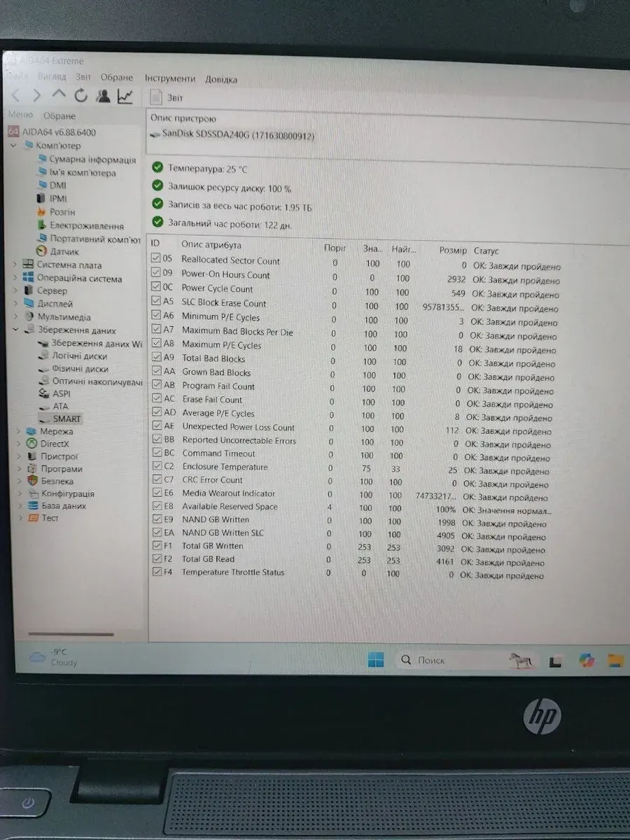Go up one level with the Up arrow
The height and width of the screenshot is (840, 630).
coord(59,94)
